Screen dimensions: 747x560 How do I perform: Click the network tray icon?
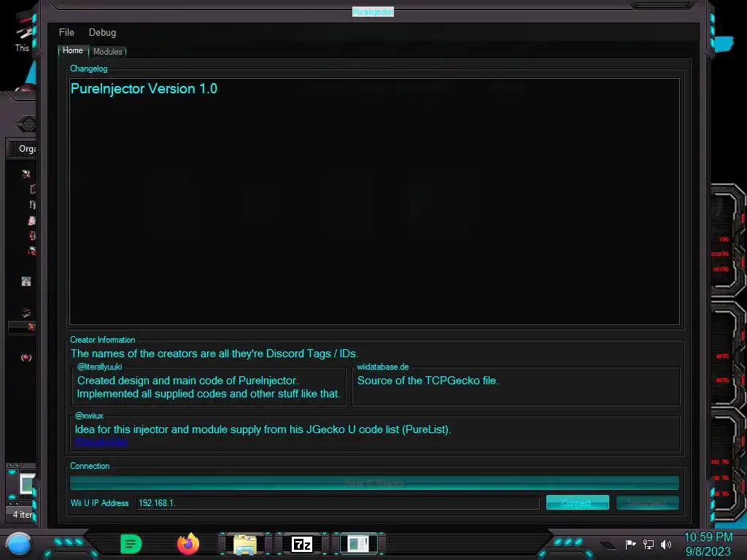(x=649, y=544)
